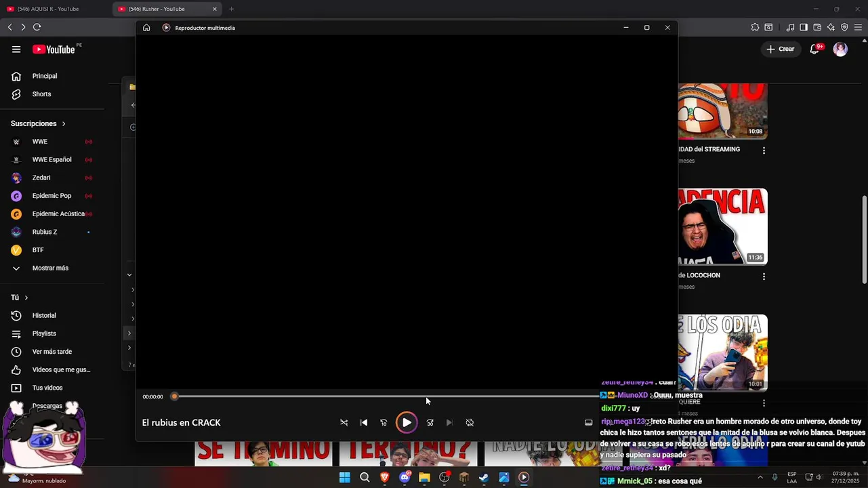Viewport: 868px width, 488px height.
Task: Open YouTube notifications bell
Action: click(815, 49)
